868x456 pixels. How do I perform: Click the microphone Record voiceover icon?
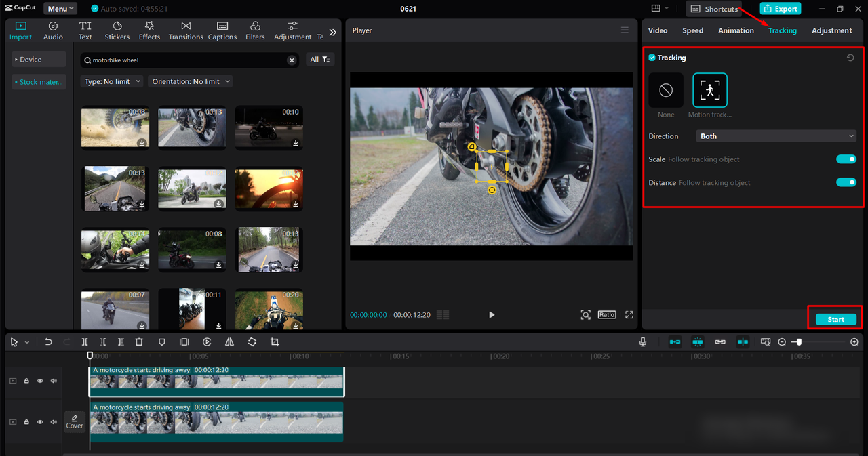(x=643, y=342)
